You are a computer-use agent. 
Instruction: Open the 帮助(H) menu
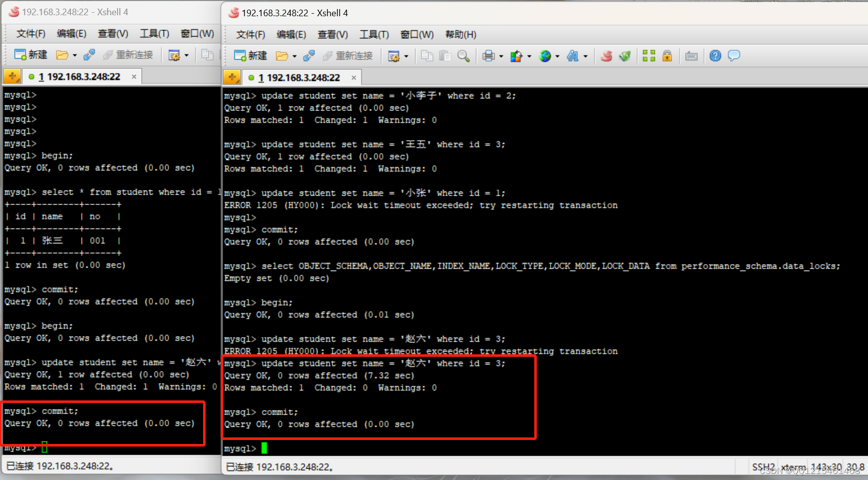pyautogui.click(x=461, y=34)
